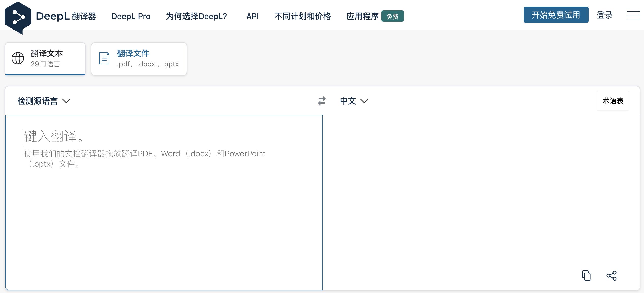Open the 术语表 glossary
This screenshot has width=644, height=293.
pyautogui.click(x=613, y=101)
